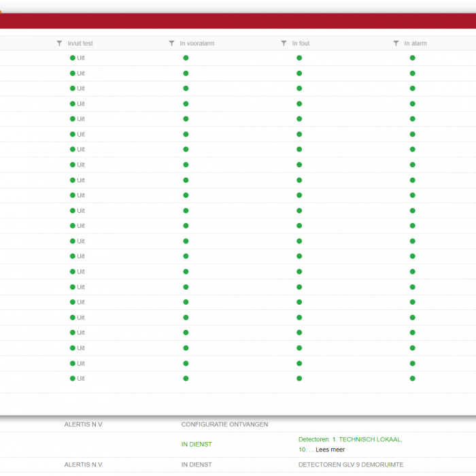Click the filter icon beside In/uit test
Image resolution: width=476 pixels, height=476 pixels.
[59, 44]
